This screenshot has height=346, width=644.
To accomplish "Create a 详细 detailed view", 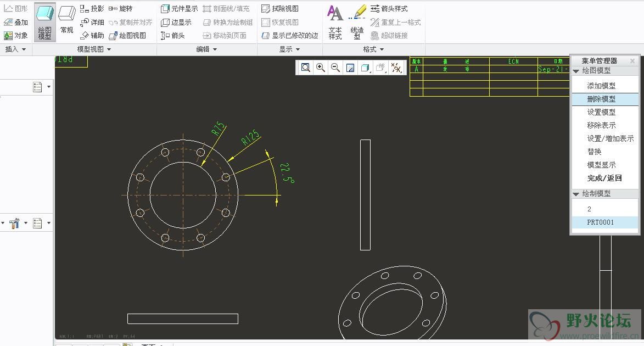I will pyautogui.click(x=92, y=22).
